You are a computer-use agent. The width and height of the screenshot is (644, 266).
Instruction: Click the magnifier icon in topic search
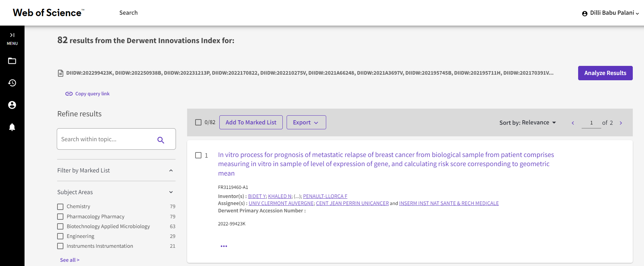(x=161, y=140)
